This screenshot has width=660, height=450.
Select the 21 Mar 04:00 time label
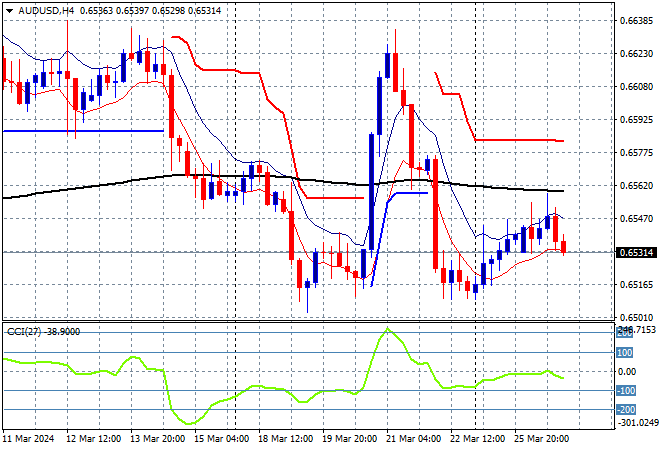[x=414, y=438]
